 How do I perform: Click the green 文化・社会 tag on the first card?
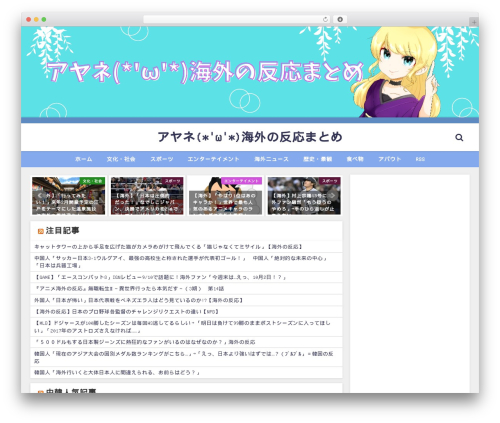coord(92,181)
